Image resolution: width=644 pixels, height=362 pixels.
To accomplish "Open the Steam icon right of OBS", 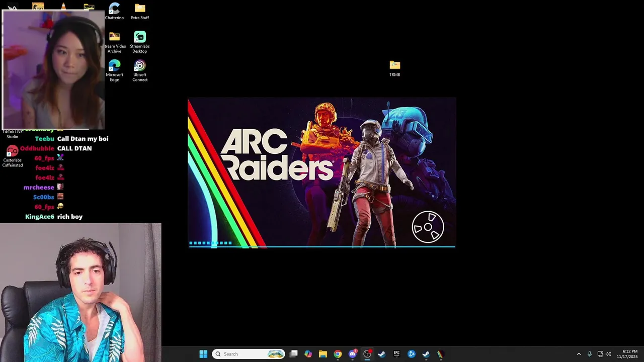I will pos(382,354).
